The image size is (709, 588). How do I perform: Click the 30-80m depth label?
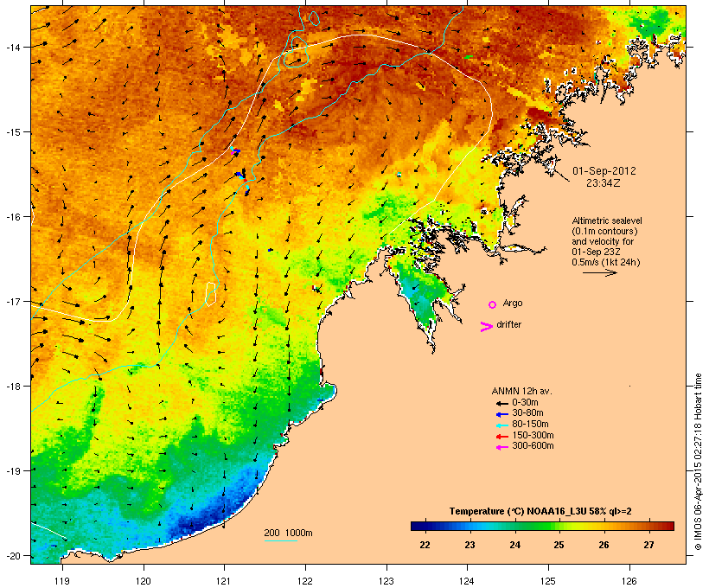tap(527, 413)
